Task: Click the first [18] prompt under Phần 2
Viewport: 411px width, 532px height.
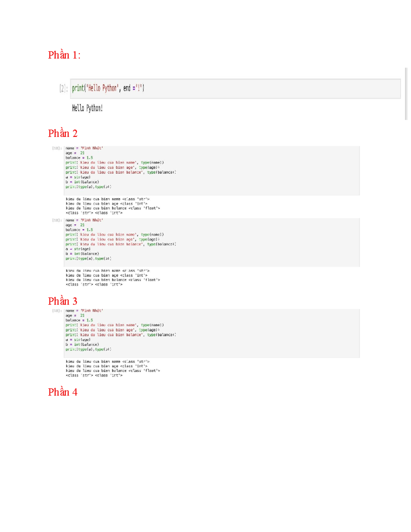Action: 57,148
